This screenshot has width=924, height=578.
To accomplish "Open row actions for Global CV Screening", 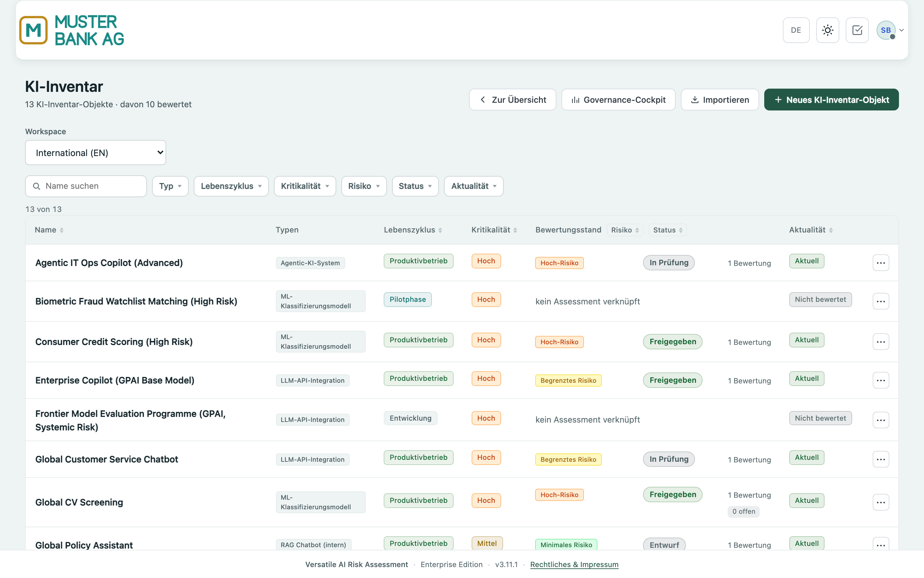I will [880, 502].
